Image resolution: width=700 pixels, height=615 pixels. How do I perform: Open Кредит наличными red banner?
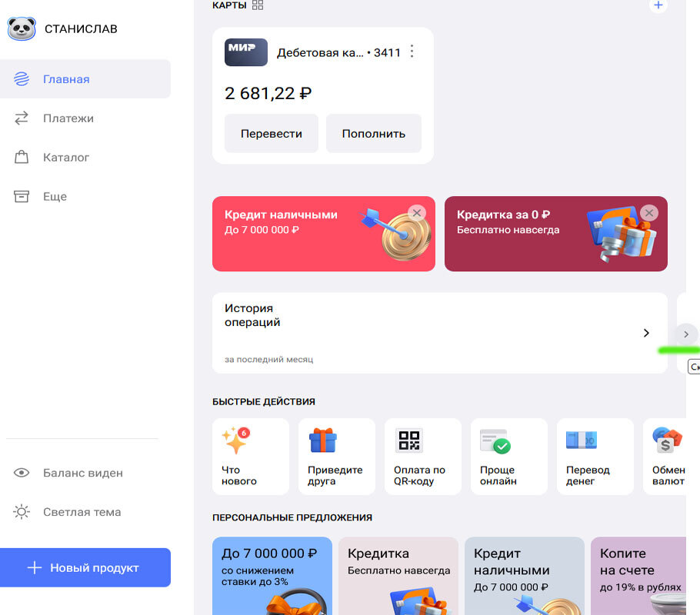pos(324,234)
